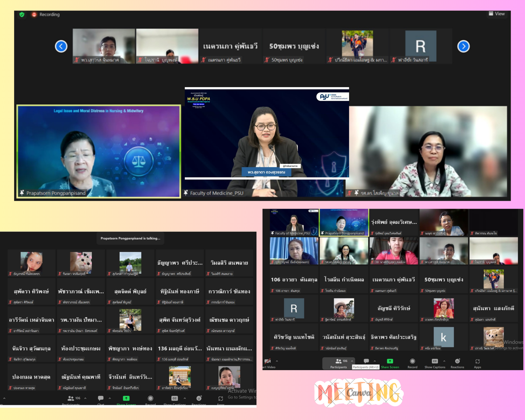This screenshot has height=420, width=525.
Task: Select the 'ห้องประชุมเกษม' participant tile
Action: click(81, 349)
